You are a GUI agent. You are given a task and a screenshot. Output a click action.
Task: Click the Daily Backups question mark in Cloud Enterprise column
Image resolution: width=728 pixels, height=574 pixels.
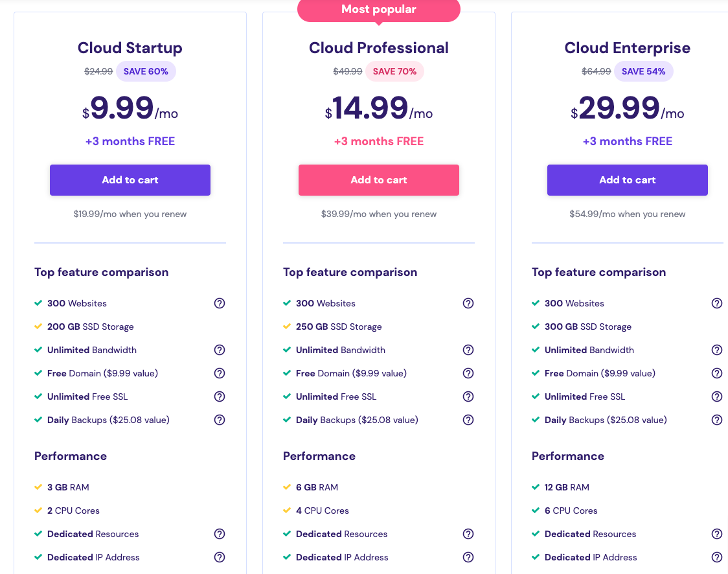pos(717,420)
